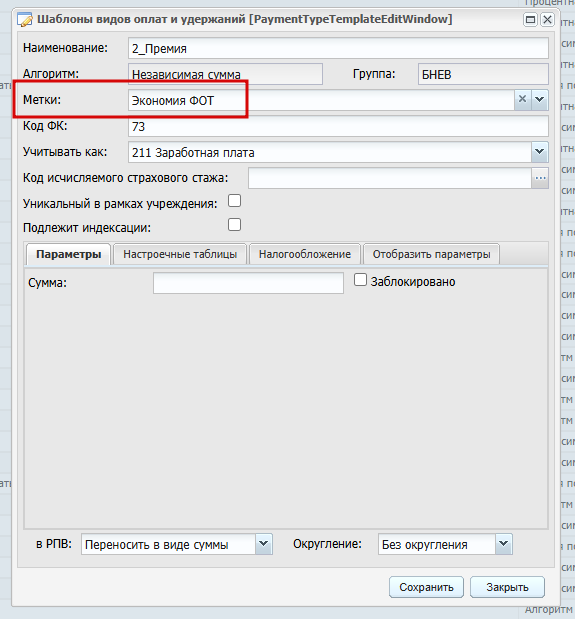
Task: Expand the в РПВ dropdown arrow
Action: click(x=264, y=544)
